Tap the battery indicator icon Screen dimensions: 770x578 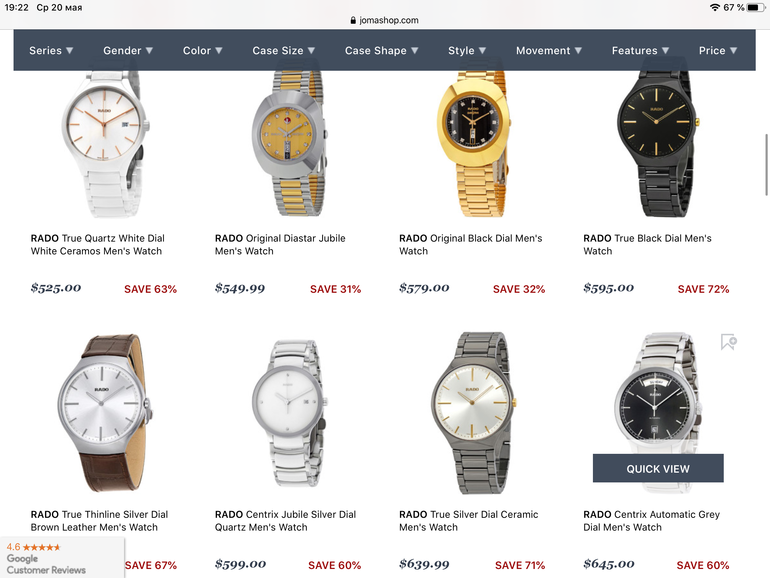[755, 7]
